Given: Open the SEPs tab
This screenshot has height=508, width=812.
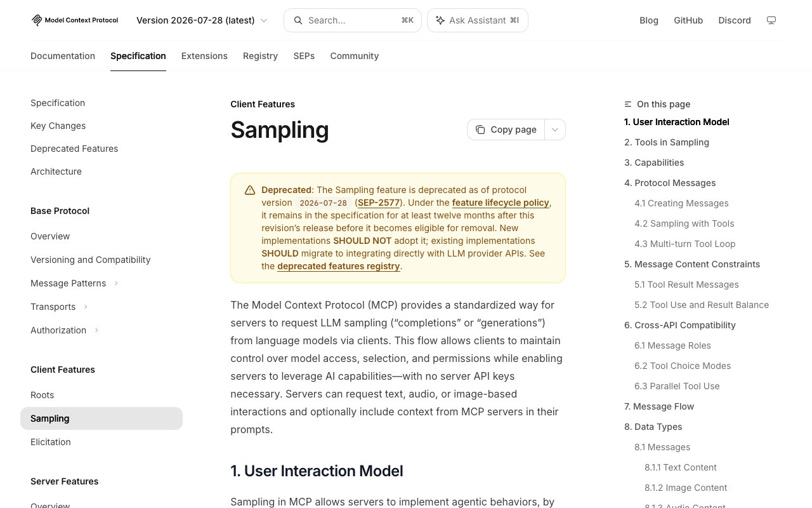Looking at the screenshot, I should 304,56.
